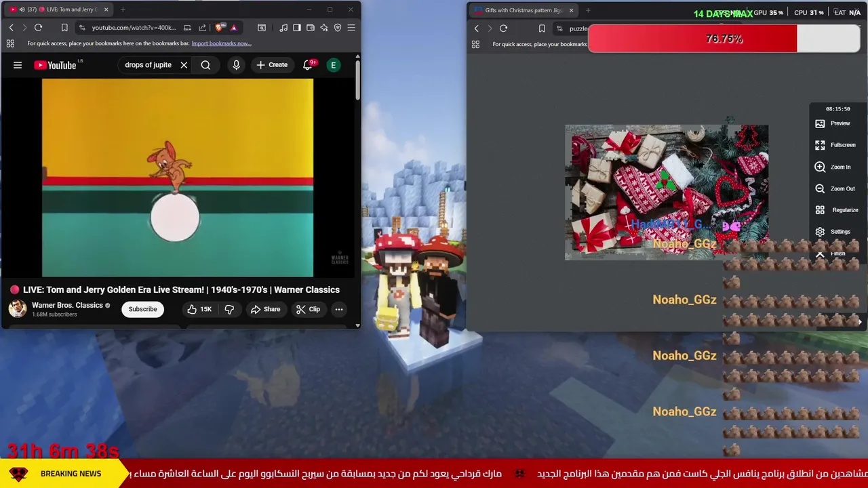The image size is (868, 488).
Task: Focus the youtube.com address bar
Action: [x=133, y=28]
